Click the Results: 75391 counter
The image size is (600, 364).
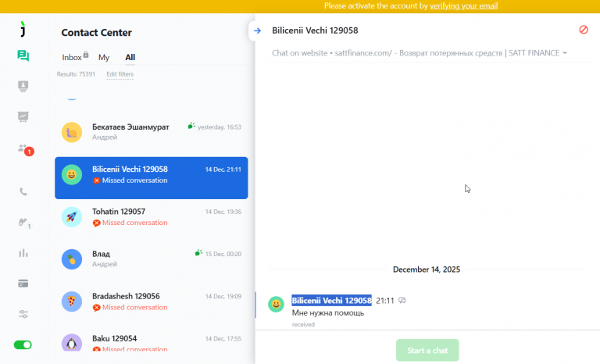coord(76,74)
